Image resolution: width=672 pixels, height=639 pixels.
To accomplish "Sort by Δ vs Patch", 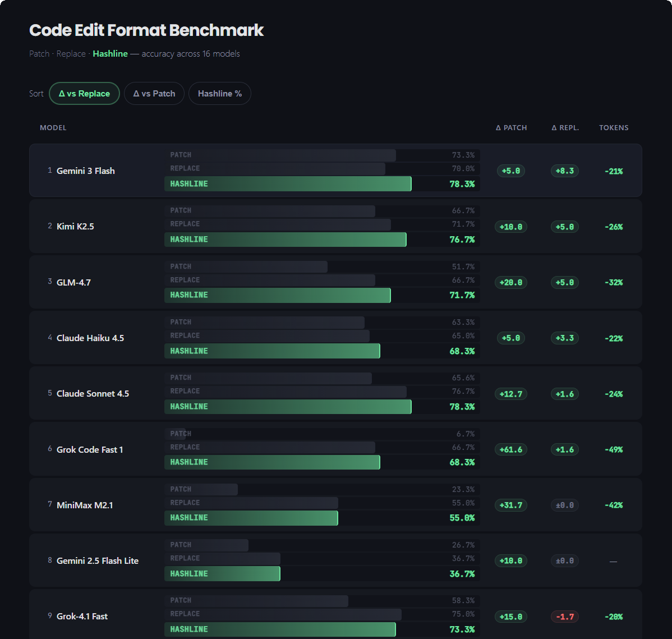I will tap(154, 94).
